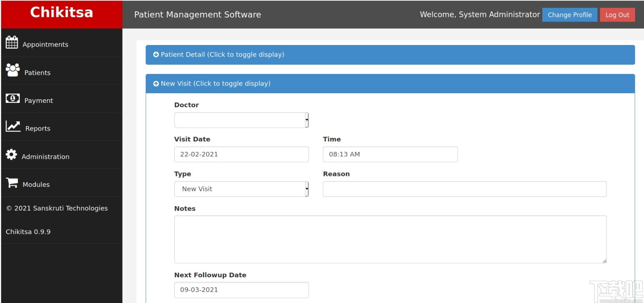Screen dimensions: 644x303
Task: Click the Modules shopping cart icon
Action: [x=12, y=183]
